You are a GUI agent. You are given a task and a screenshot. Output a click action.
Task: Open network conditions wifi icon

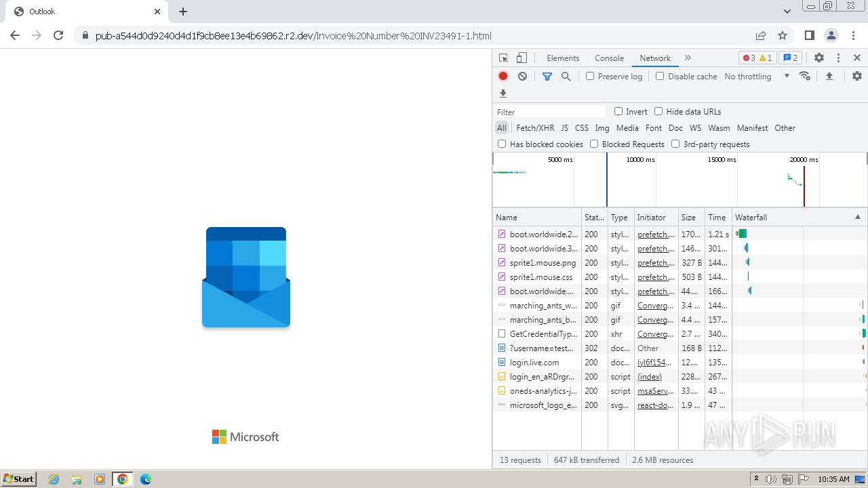tap(805, 77)
